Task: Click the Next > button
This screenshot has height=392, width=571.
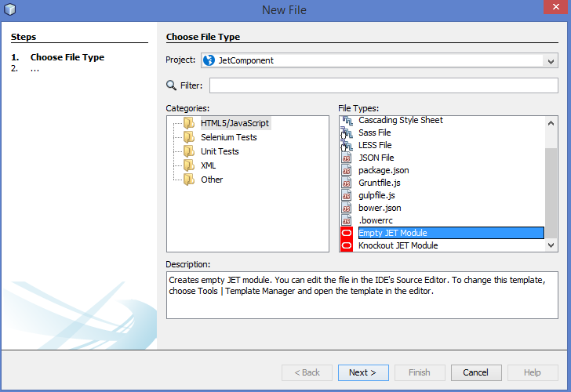Action: pyautogui.click(x=363, y=372)
